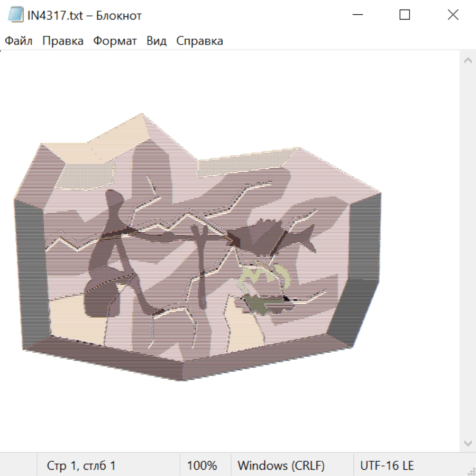476x476 pixels.
Task: Click the UTF-16 LE encoding indicator
Action: [x=387, y=465]
